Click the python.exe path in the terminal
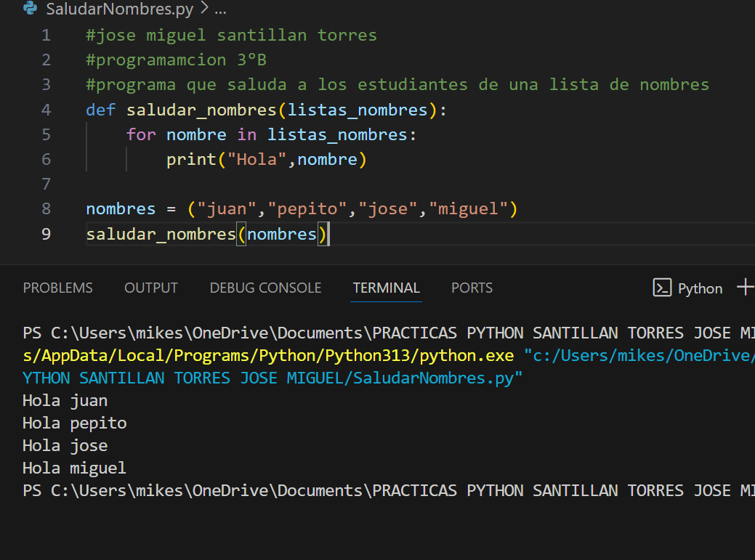Image resolution: width=755 pixels, height=560 pixels. click(268, 355)
